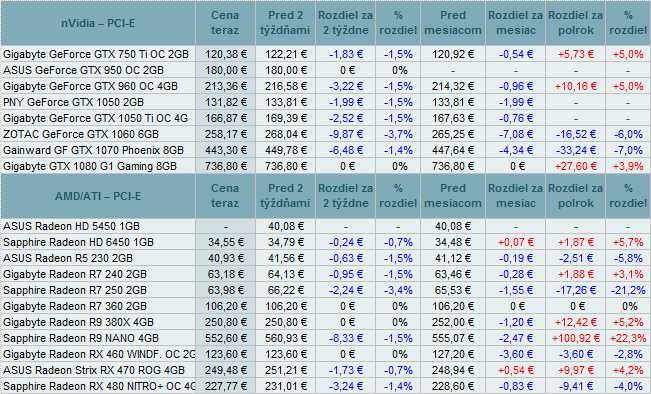
Task: Click Sapphire Radeon R9 NANO 4GB name
Action: [81, 338]
